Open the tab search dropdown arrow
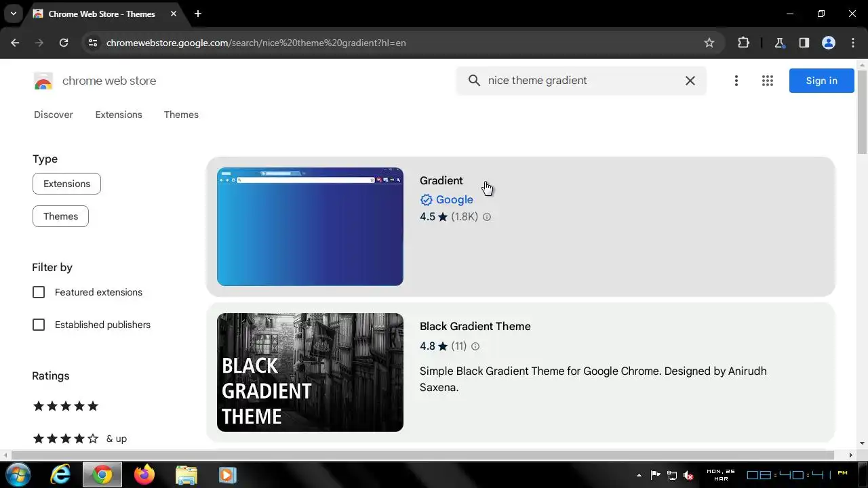 13,14
